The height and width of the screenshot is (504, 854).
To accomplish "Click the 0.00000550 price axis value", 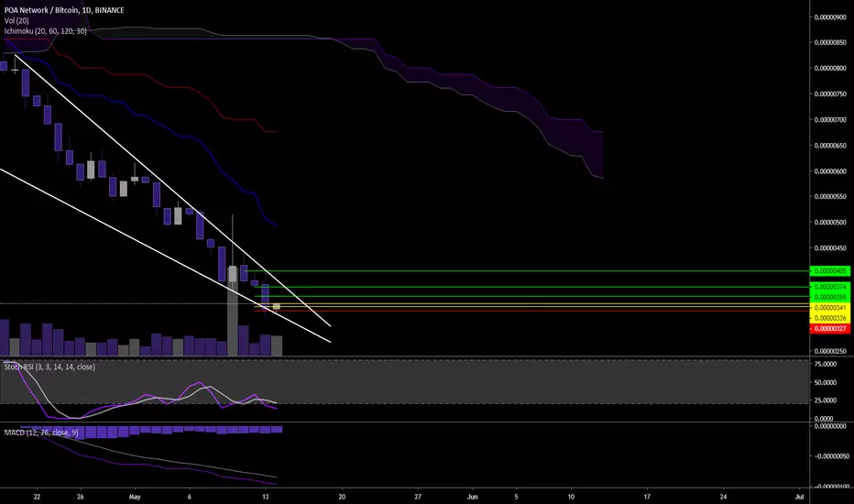I will point(830,197).
